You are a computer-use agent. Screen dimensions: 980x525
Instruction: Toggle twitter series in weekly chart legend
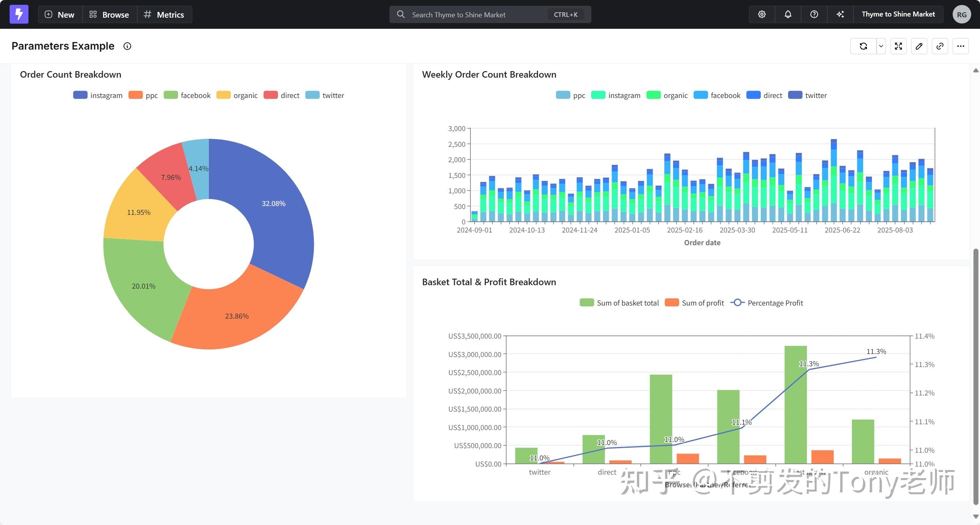tap(807, 95)
